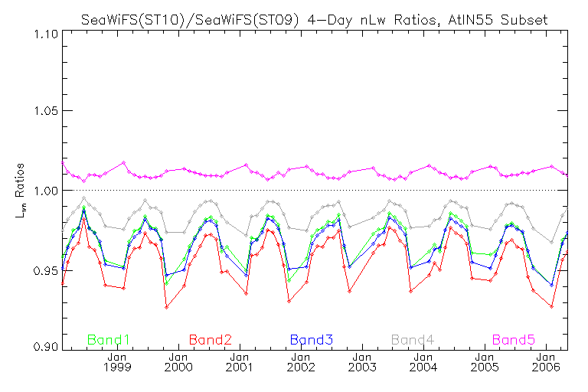Select the blue Band3 legend label
The height and width of the screenshot is (392, 588).
point(312,340)
